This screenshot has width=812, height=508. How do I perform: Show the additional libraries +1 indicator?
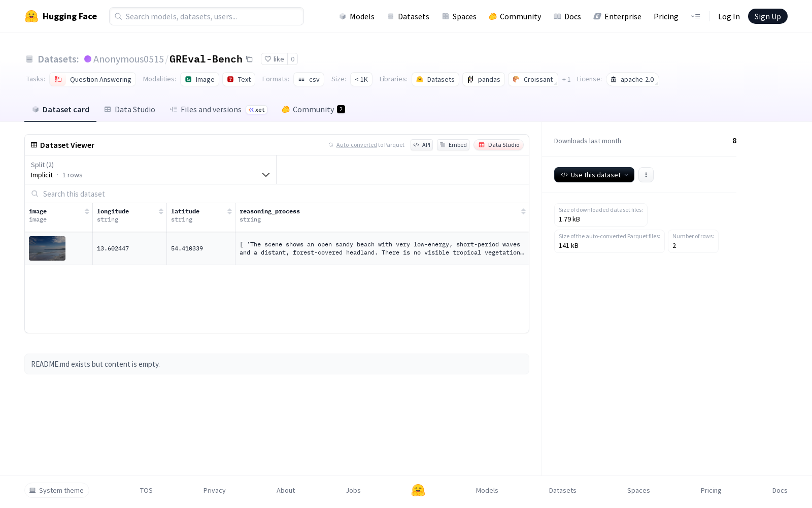pyautogui.click(x=566, y=79)
